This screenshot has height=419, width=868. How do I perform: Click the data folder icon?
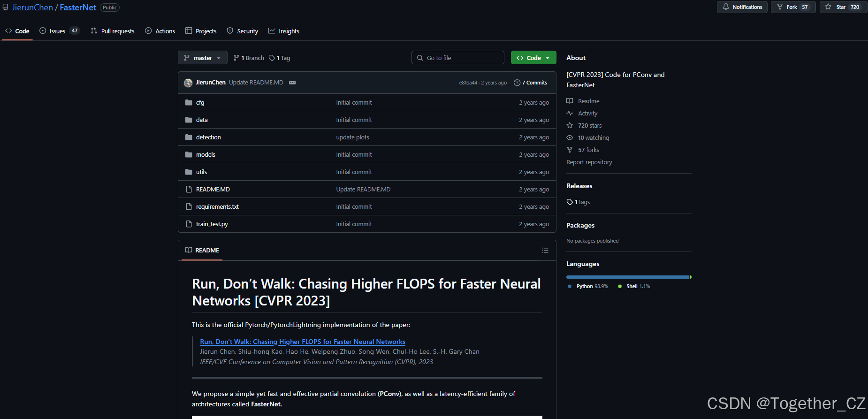[189, 120]
